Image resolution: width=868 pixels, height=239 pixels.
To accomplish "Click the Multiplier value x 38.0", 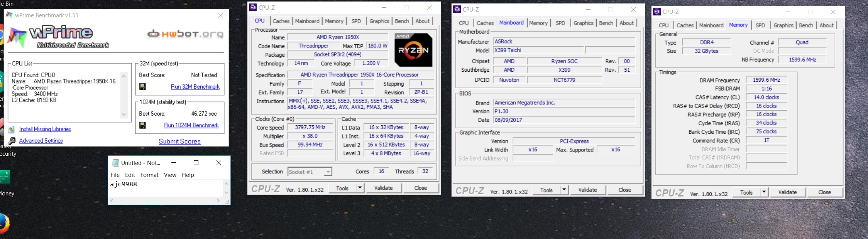I will pos(310,136).
